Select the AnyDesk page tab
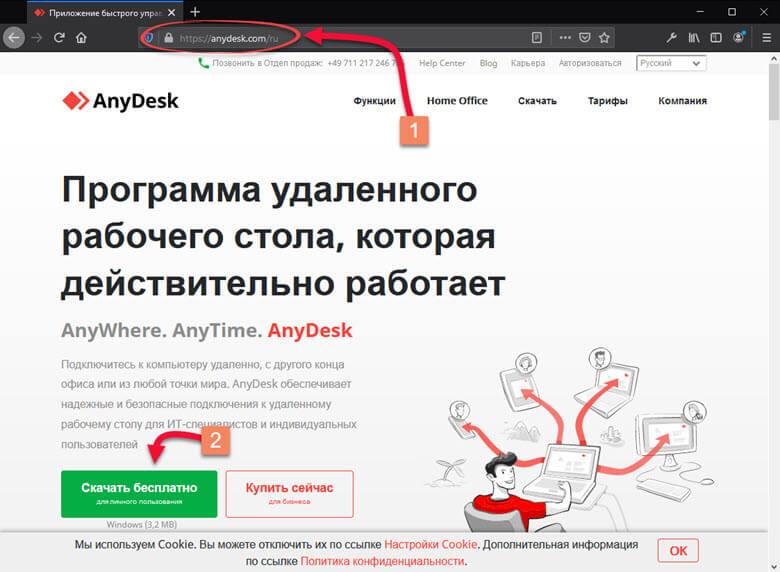This screenshot has height=572, width=780. (x=105, y=12)
